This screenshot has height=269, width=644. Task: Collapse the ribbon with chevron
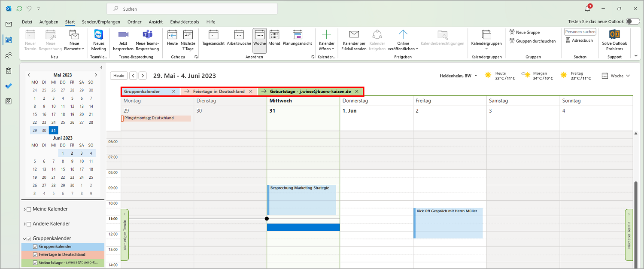click(x=636, y=55)
